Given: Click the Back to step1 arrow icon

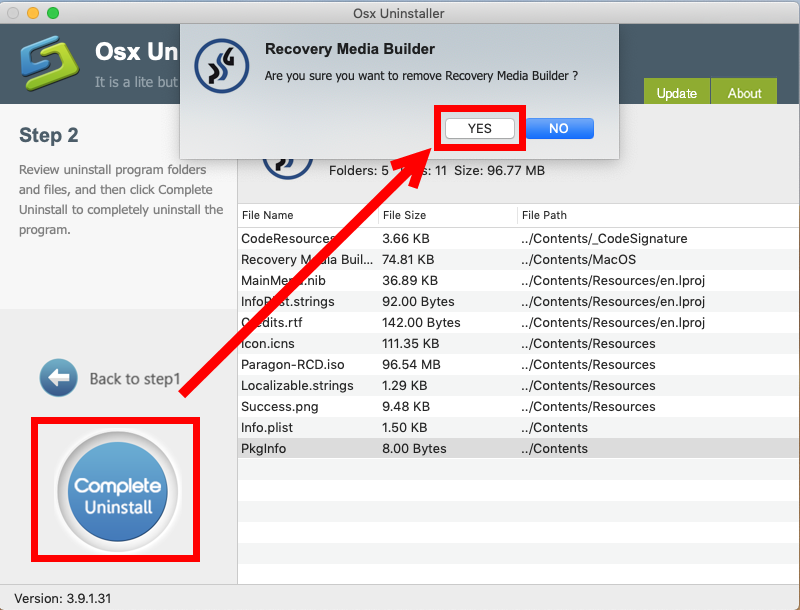Looking at the screenshot, I should (58, 378).
